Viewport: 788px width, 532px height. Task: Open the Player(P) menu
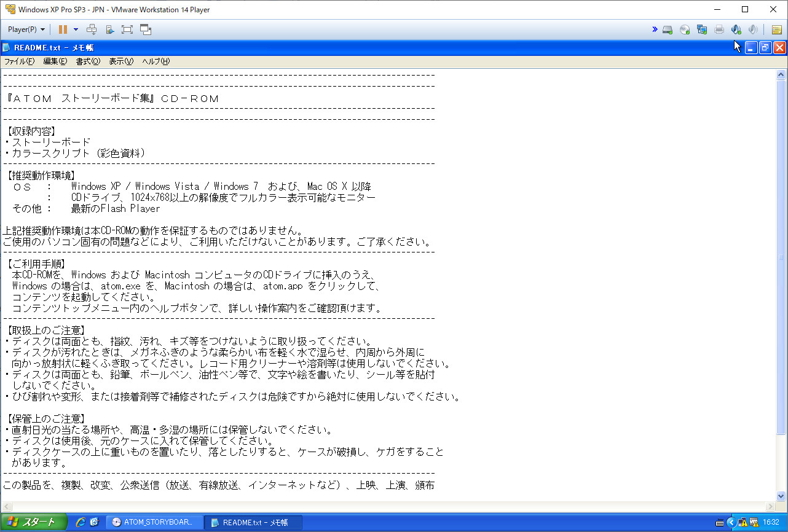pos(26,29)
